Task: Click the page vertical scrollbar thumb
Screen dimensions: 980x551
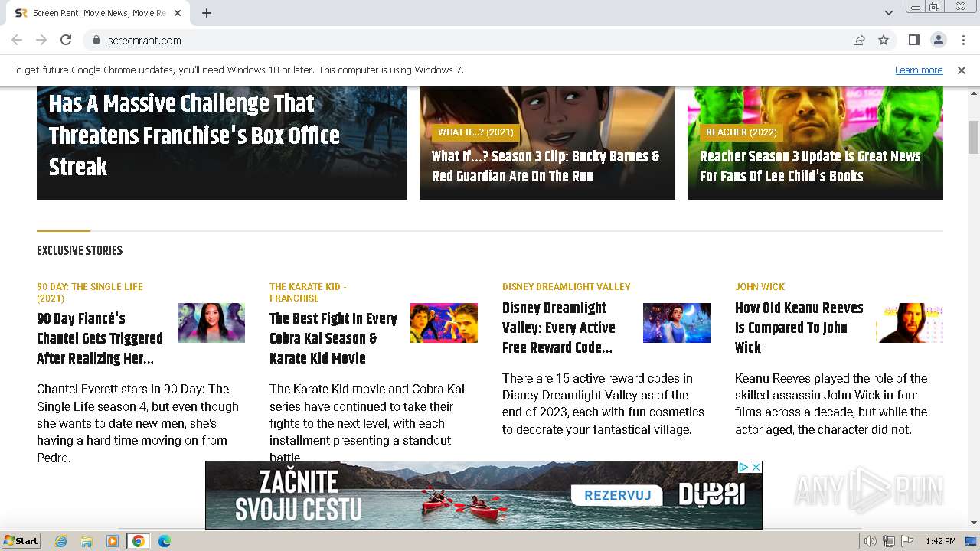Action: pyautogui.click(x=974, y=137)
